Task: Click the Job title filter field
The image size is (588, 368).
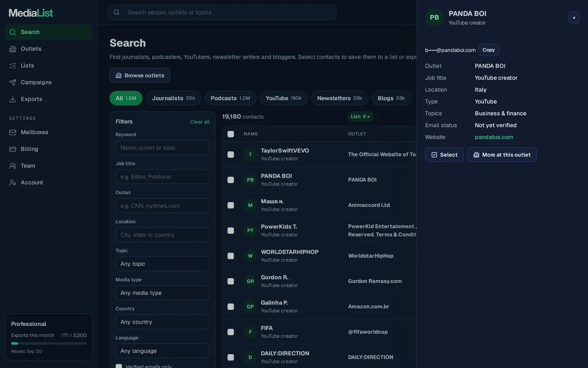Action: 163,177
